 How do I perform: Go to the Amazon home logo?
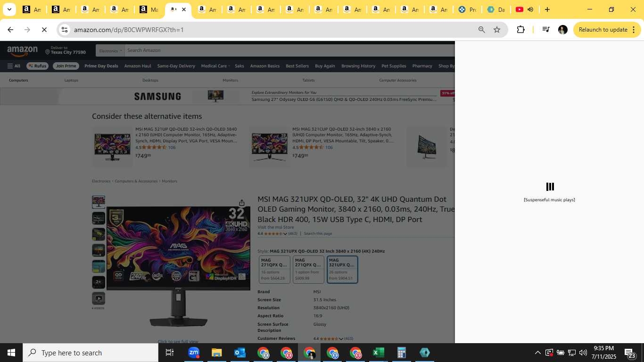[22, 50]
